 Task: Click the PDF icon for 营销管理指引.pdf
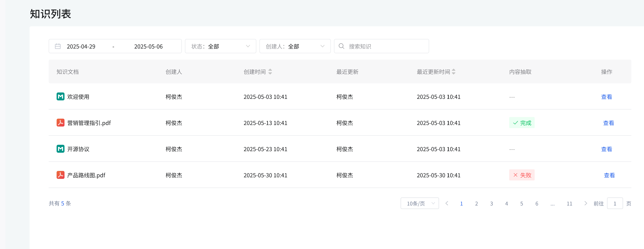coord(60,123)
